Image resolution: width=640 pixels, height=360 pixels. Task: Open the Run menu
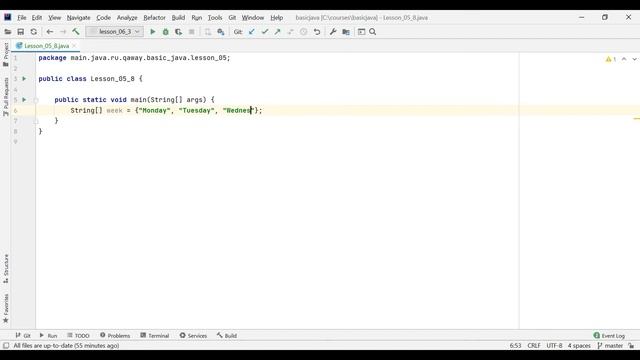coord(196,18)
